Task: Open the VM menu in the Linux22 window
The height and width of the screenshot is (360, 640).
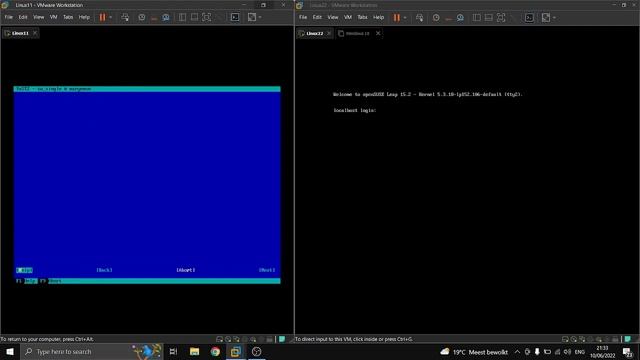Action: pyautogui.click(x=348, y=17)
